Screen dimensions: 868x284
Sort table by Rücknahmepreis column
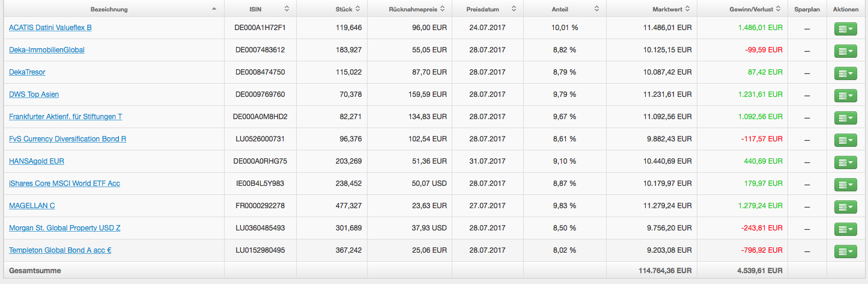[x=408, y=9]
